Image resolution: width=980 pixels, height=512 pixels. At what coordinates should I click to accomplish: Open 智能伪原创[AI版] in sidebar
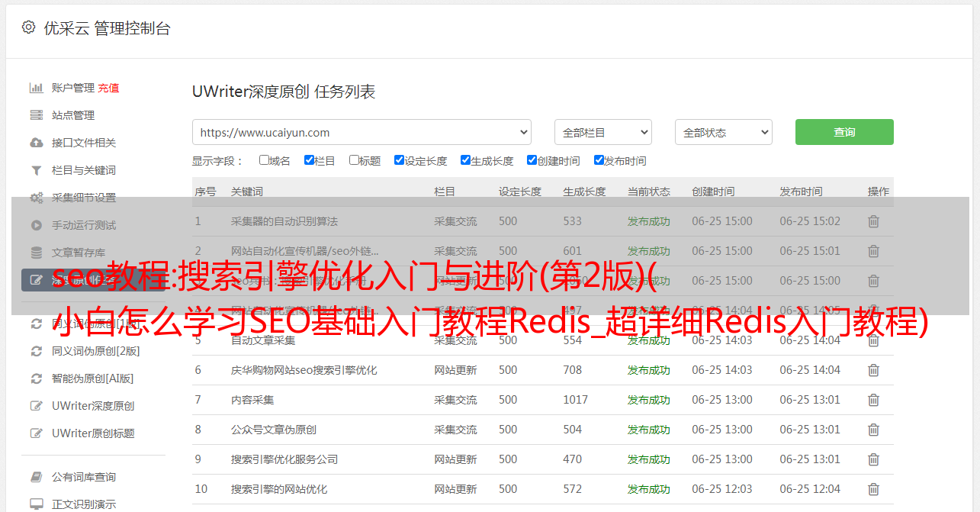tap(92, 378)
